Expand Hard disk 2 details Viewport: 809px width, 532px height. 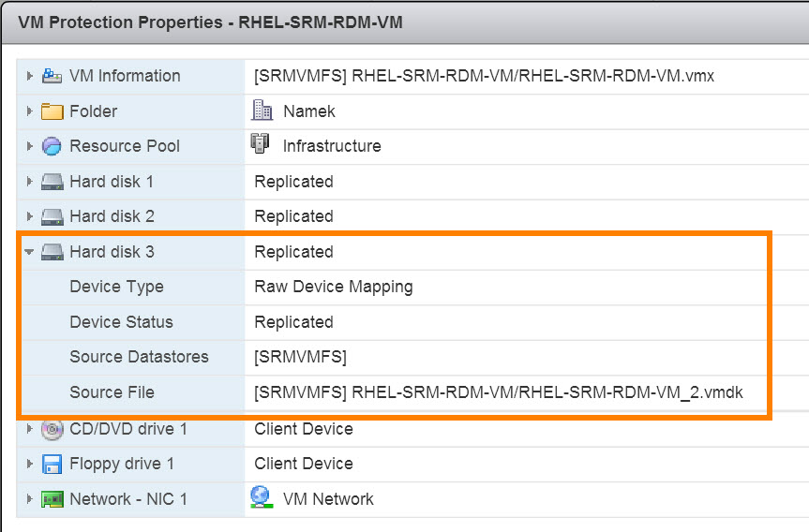point(29,216)
